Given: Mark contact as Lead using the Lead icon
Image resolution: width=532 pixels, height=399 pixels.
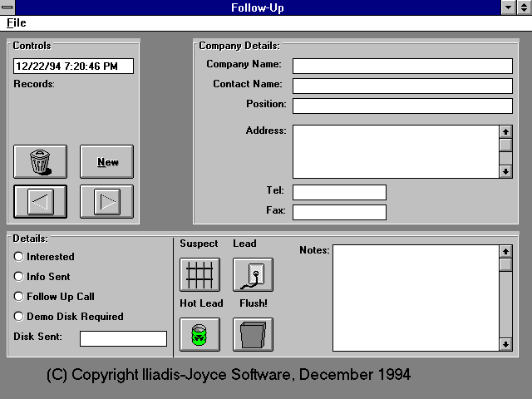Looking at the screenshot, I should [253, 274].
